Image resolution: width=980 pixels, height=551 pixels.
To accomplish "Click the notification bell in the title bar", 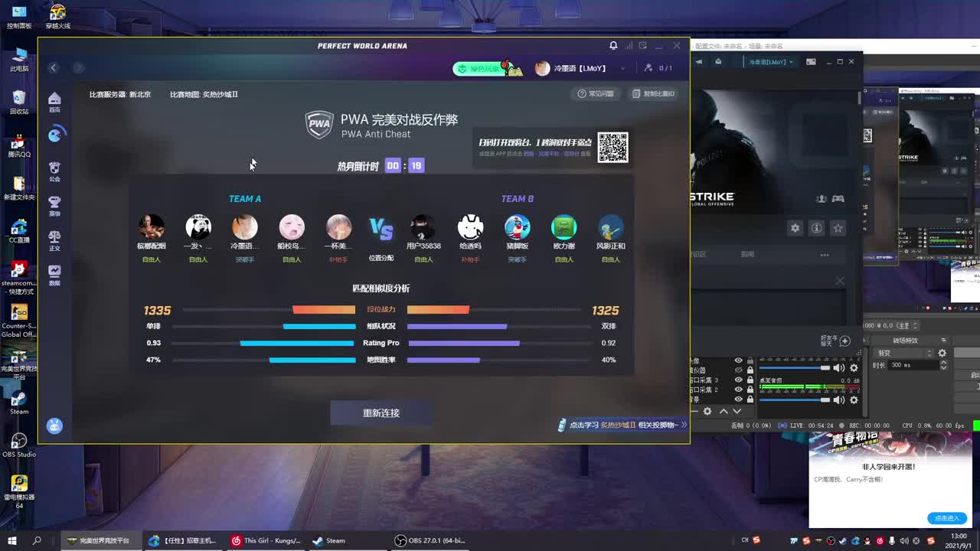I will 612,45.
